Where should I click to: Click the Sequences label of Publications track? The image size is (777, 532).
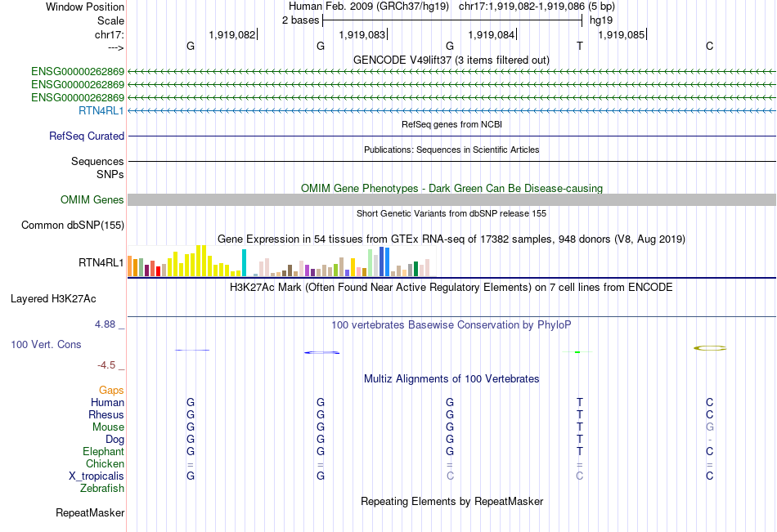97,161
